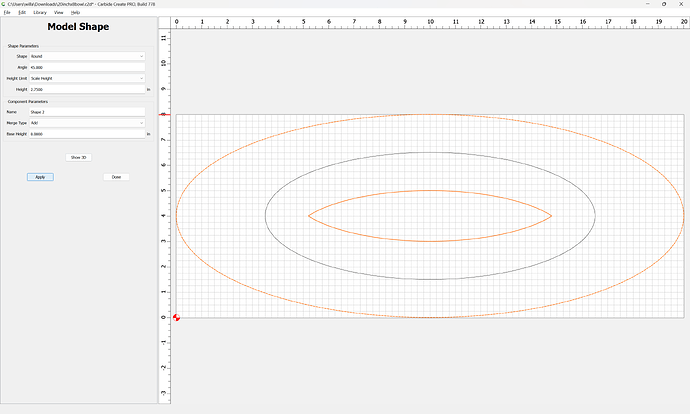Open the Shape dropdown set to Round
Screen dimensions: 690x414
[x=87, y=56]
